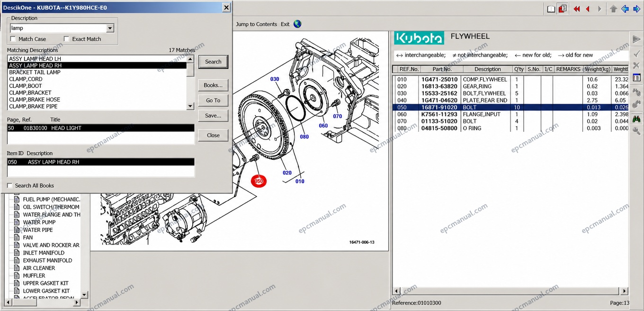Click the blue left back arrow

(x=625, y=9)
